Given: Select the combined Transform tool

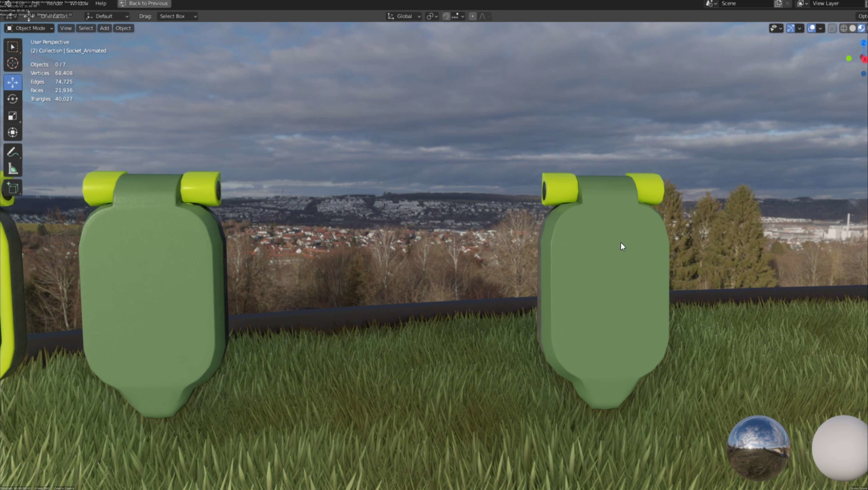Looking at the screenshot, I should (13, 132).
